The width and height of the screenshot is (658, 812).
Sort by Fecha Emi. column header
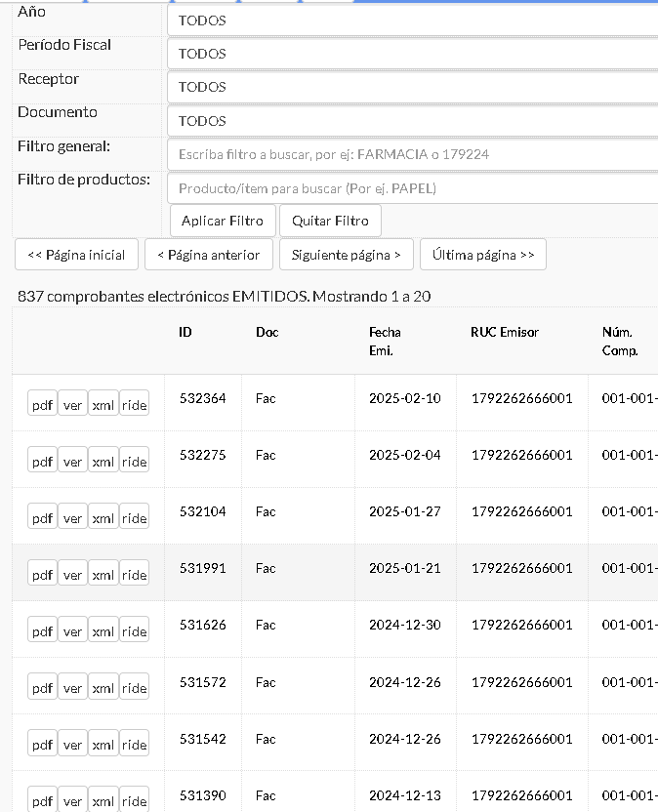(x=385, y=341)
